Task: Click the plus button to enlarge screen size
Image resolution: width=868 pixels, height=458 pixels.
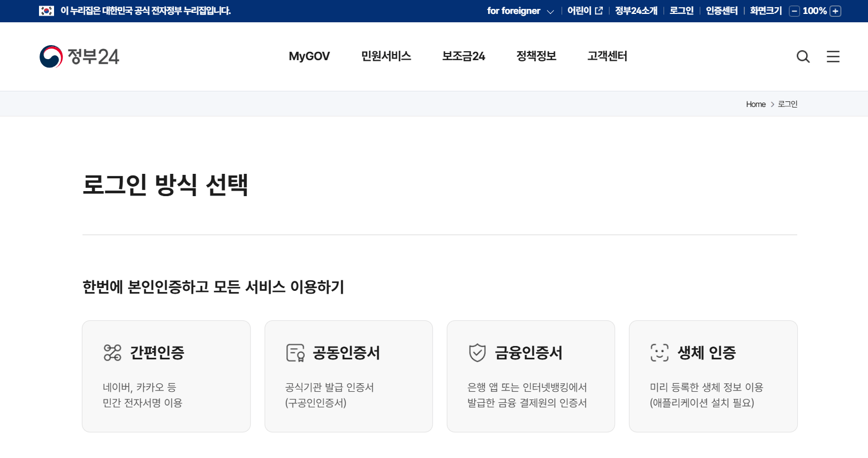Action: (836, 11)
